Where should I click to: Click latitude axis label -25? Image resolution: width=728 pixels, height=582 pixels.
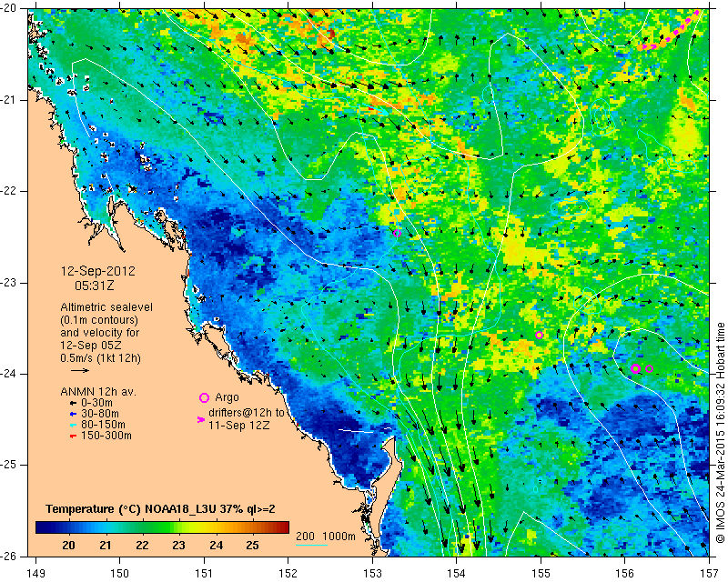click(x=9, y=465)
